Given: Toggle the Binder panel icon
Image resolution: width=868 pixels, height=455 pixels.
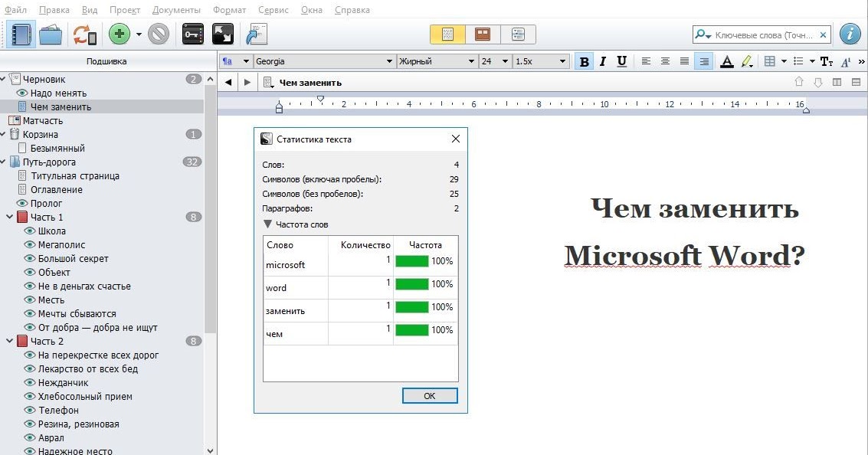Looking at the screenshot, I should (x=21, y=34).
